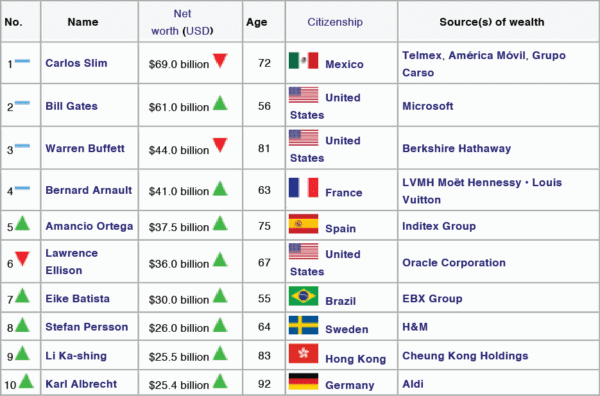Click the Germany flag icon
Screen dimensions: 600x396
point(303,381)
